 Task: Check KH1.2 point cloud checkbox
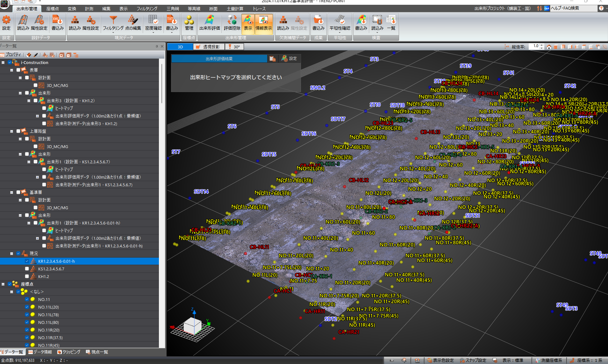(x=27, y=276)
